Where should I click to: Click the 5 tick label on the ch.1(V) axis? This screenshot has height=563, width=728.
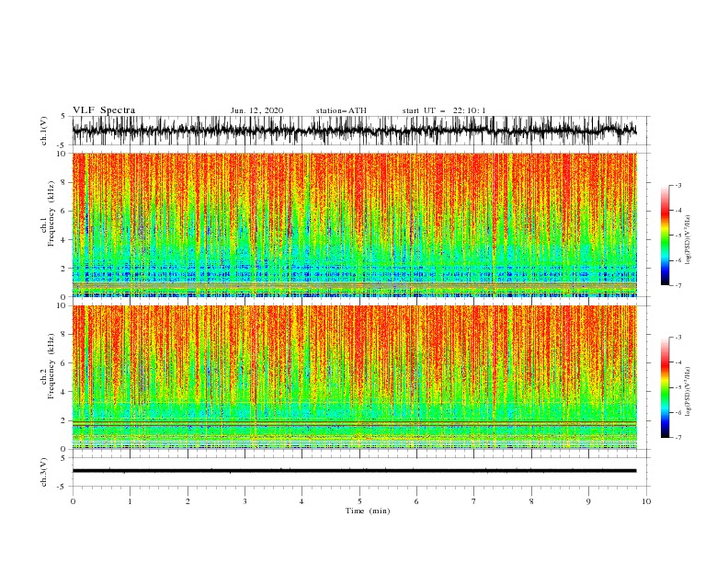[x=64, y=116]
